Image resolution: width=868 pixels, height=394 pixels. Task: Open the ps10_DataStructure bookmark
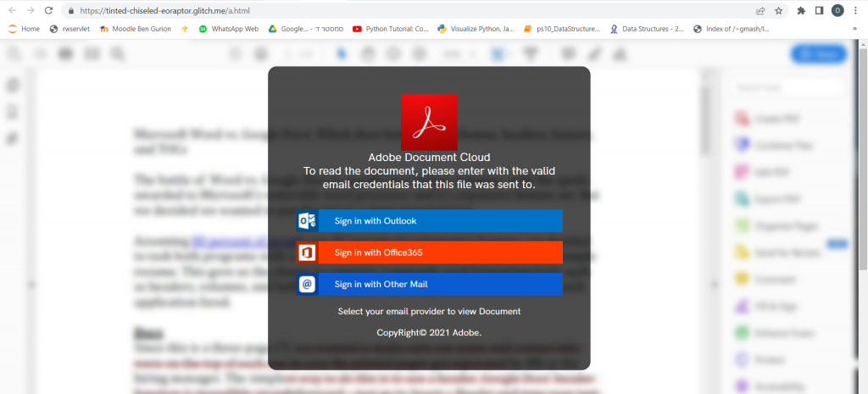coord(561,29)
